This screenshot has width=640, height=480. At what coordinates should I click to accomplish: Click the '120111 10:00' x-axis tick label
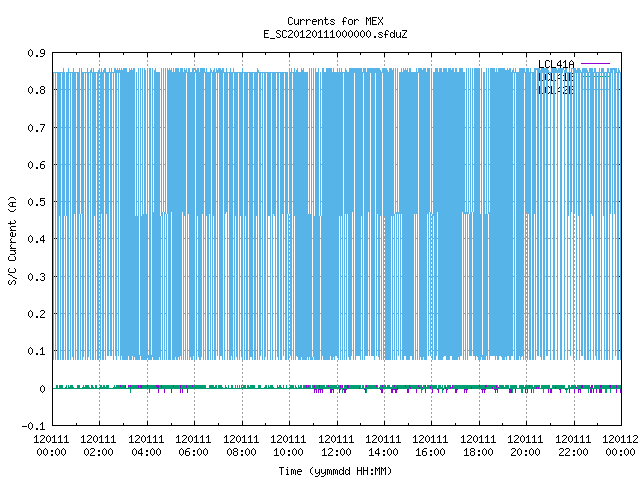(288, 446)
